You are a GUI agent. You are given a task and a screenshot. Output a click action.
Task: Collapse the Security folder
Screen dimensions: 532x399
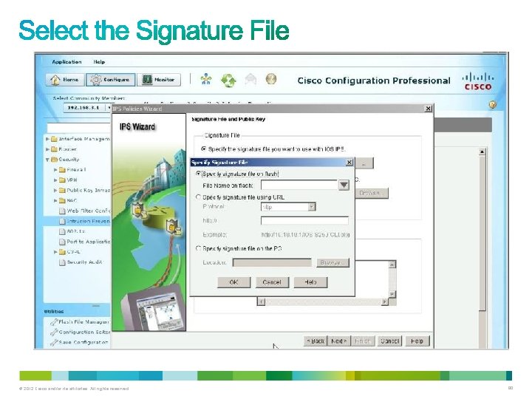[x=47, y=160]
